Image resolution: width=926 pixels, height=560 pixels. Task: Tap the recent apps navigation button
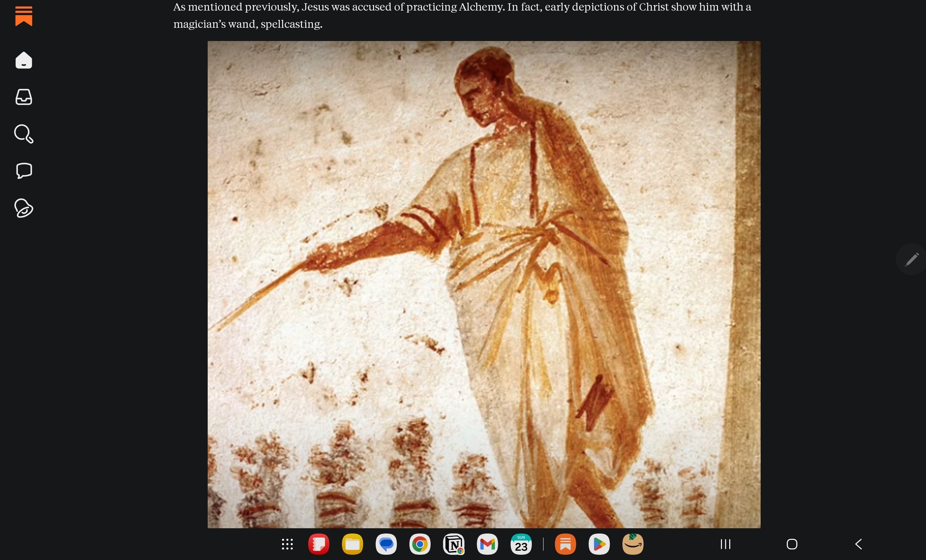725,544
